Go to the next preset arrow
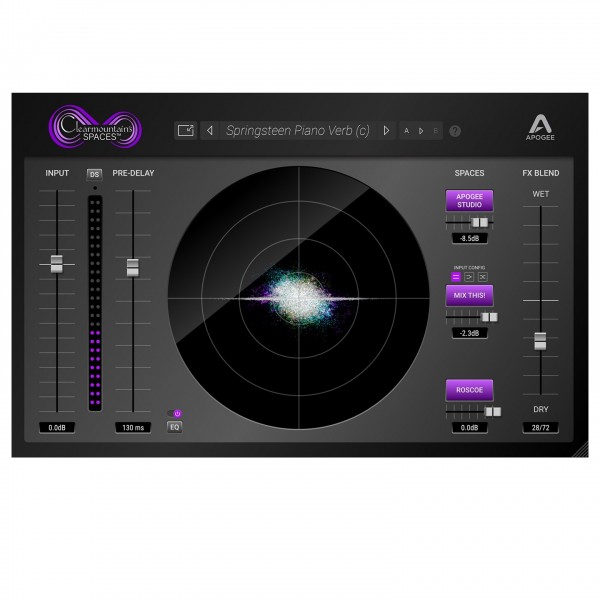The height and width of the screenshot is (600, 600). pyautogui.click(x=386, y=130)
